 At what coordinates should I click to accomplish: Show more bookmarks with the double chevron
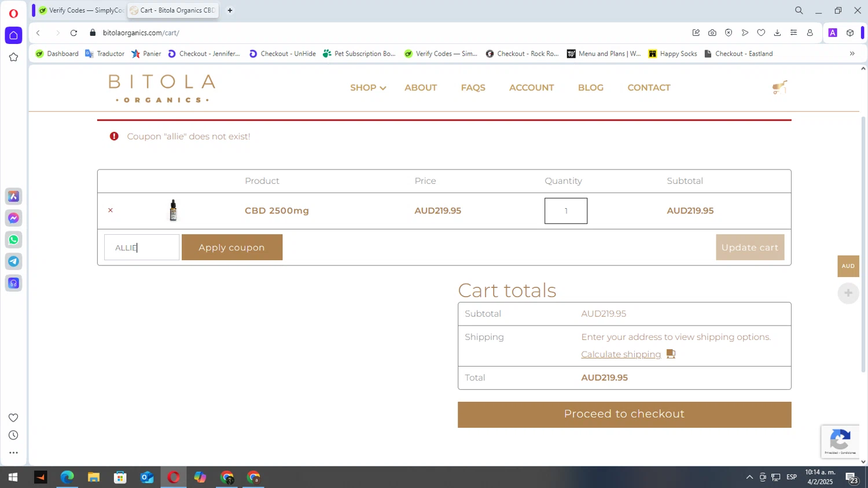[852, 54]
